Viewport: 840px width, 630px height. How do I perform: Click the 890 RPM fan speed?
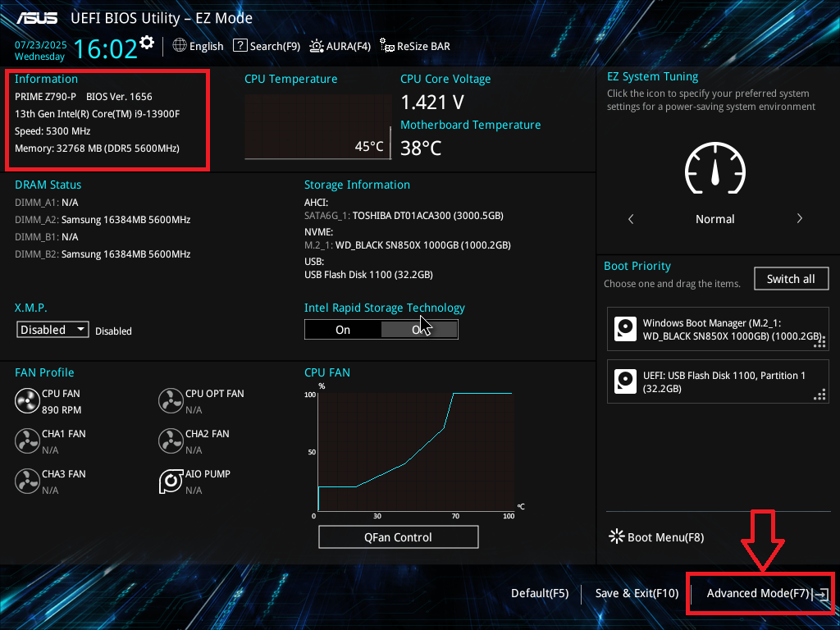tap(62, 410)
